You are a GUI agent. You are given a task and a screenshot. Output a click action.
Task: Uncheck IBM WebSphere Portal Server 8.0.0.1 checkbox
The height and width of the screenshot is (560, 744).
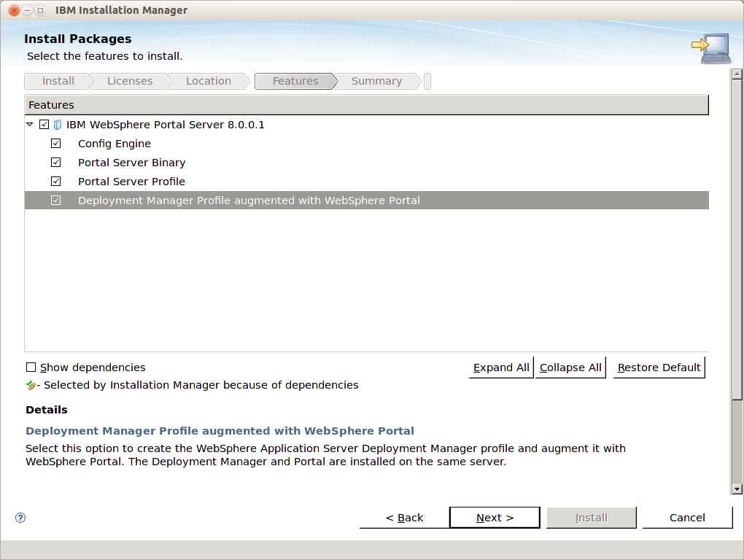tap(44, 124)
